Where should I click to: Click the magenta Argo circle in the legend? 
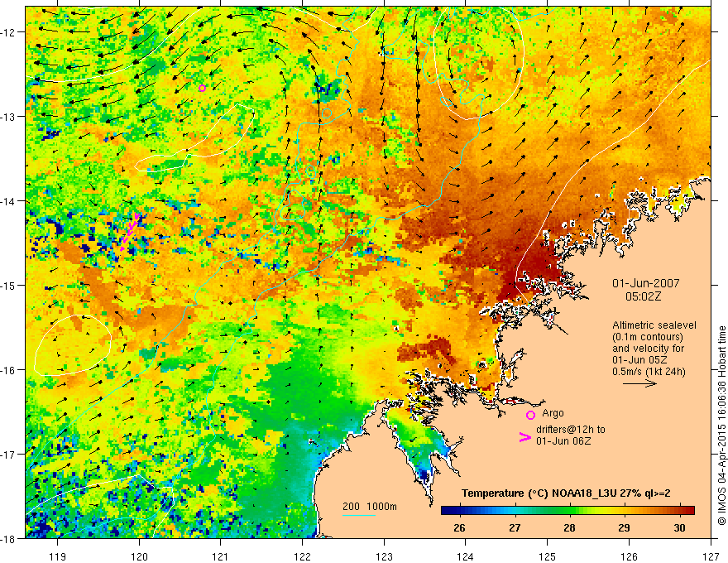point(530,415)
